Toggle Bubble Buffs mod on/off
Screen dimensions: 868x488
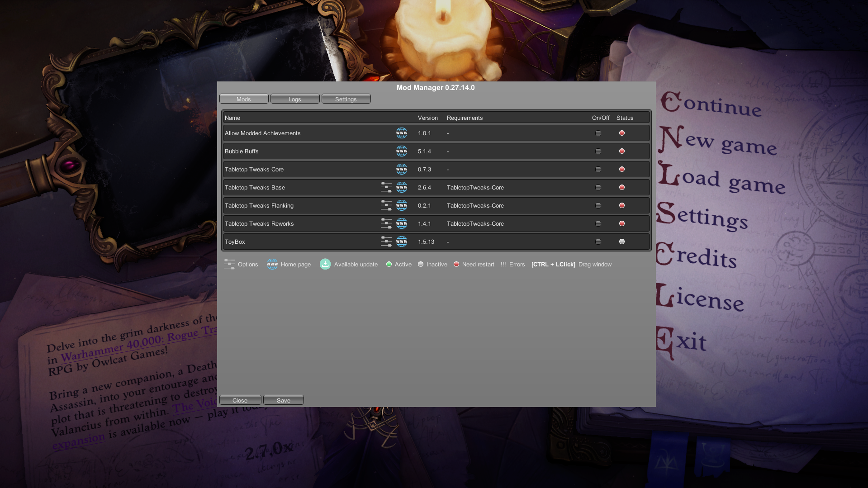point(598,152)
